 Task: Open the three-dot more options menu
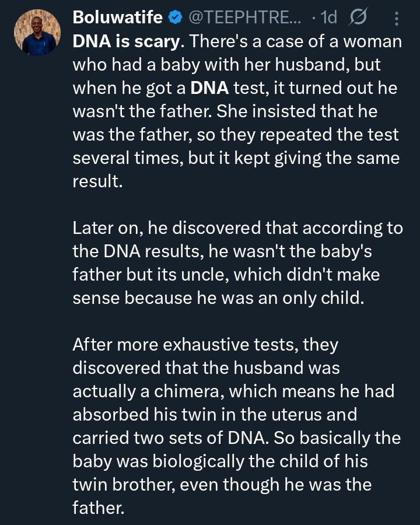click(x=397, y=19)
